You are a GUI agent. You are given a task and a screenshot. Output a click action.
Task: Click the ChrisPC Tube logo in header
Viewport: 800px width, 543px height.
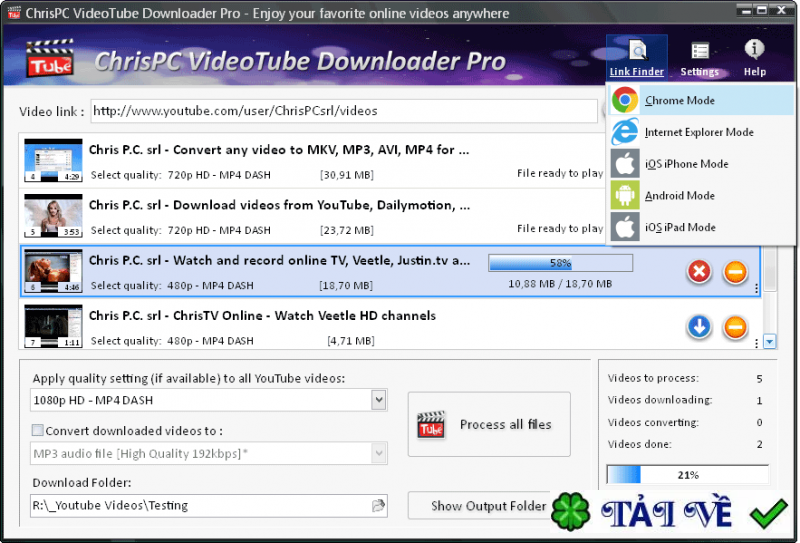tap(49, 58)
